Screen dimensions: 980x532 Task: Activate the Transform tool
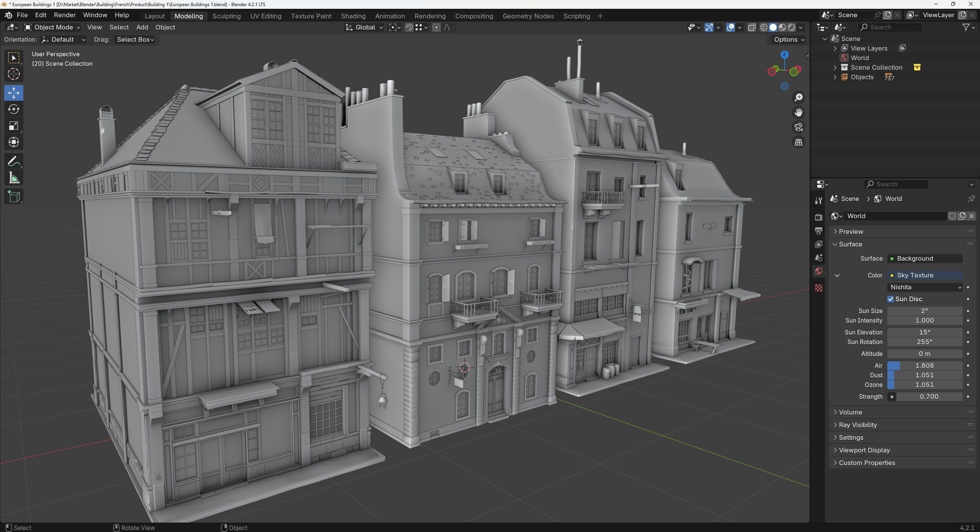[14, 142]
